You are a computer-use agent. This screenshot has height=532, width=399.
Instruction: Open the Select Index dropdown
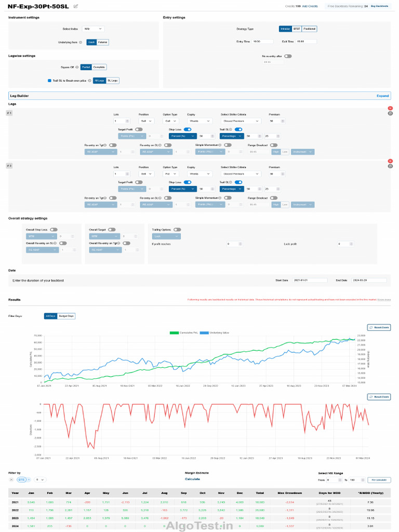coord(93,29)
